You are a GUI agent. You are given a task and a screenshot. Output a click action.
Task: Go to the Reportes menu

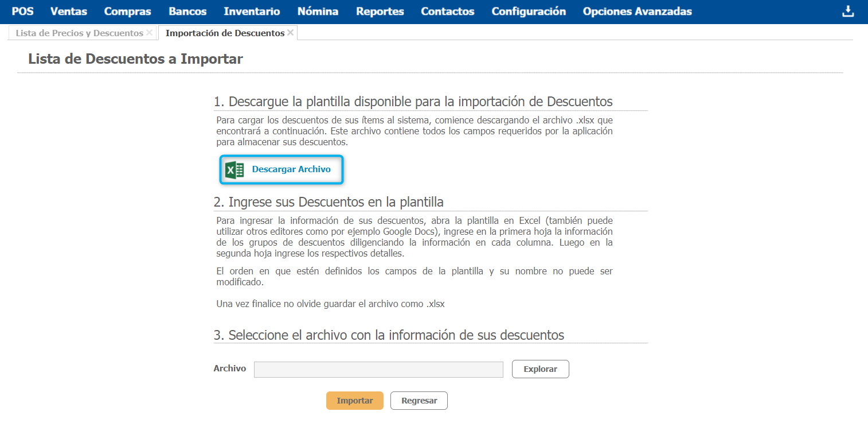pos(380,11)
